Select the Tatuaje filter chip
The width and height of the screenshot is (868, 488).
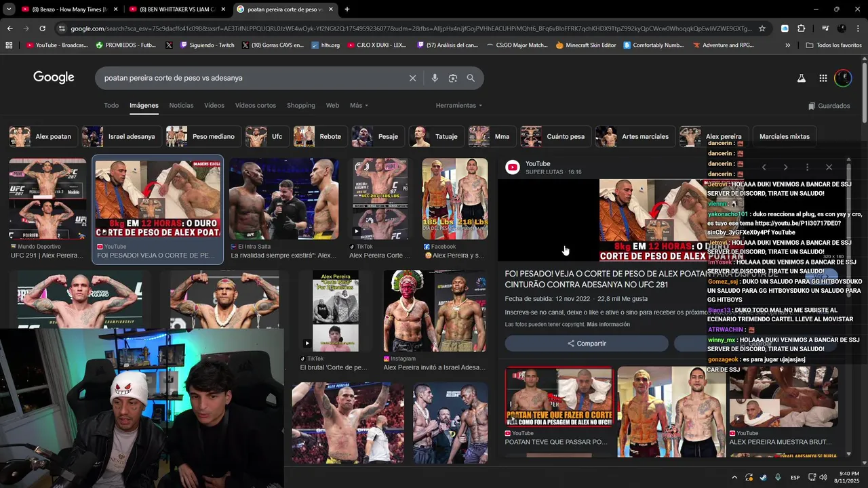point(437,136)
